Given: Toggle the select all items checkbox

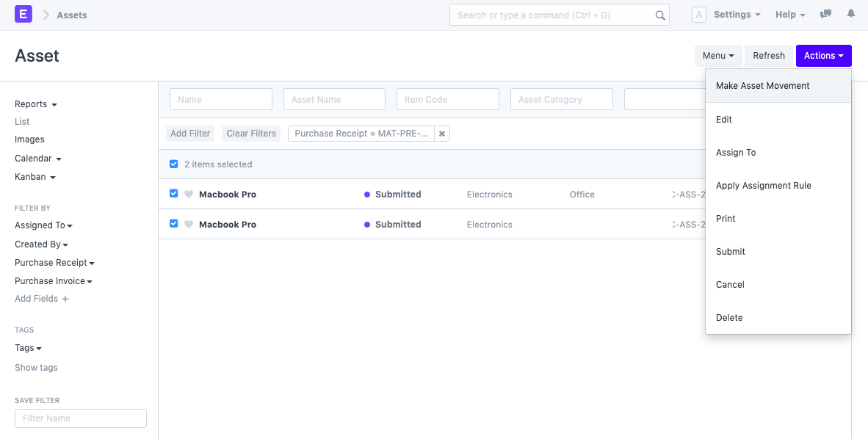Looking at the screenshot, I should click(174, 164).
